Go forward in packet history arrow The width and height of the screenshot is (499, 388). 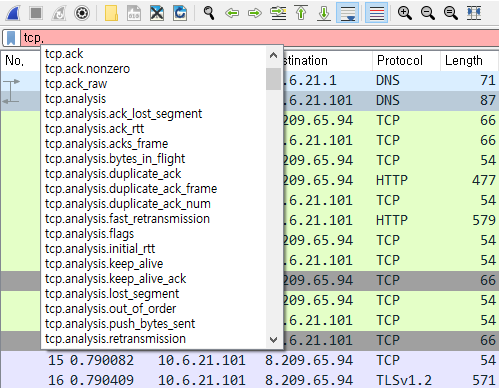pos(255,13)
